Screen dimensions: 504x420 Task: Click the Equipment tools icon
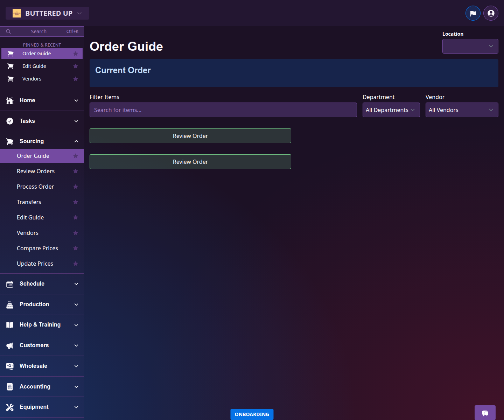pyautogui.click(x=9, y=407)
